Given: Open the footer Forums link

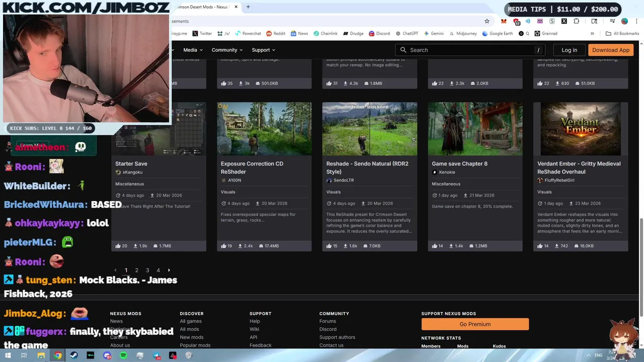Looking at the screenshot, I should 328,321.
